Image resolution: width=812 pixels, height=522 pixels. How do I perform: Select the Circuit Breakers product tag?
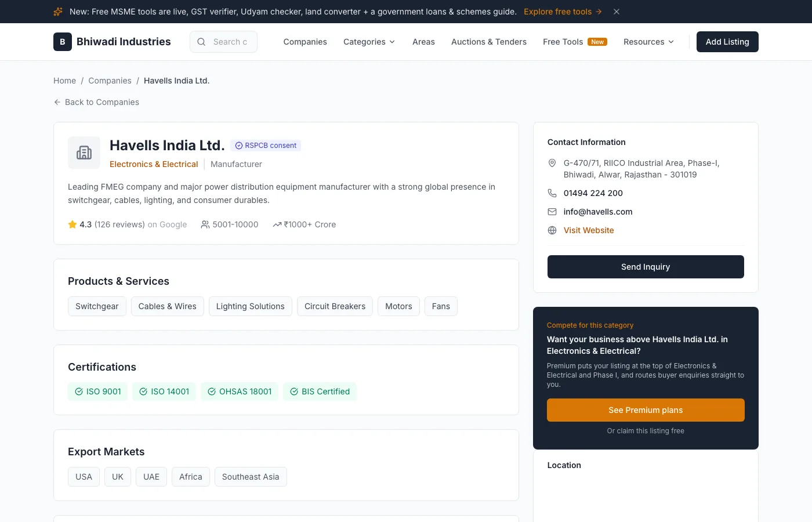pyautogui.click(x=335, y=306)
